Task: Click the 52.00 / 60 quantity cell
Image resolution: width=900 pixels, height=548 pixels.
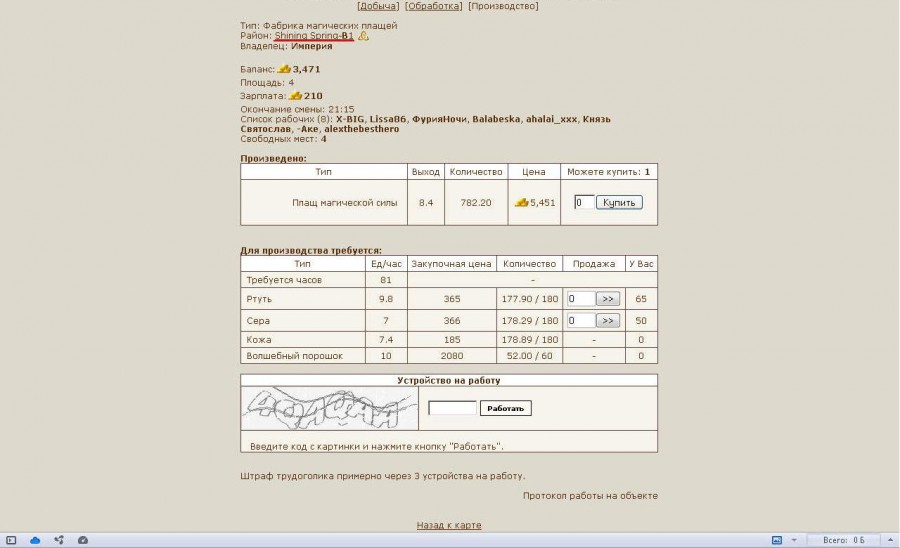Action: click(x=529, y=355)
